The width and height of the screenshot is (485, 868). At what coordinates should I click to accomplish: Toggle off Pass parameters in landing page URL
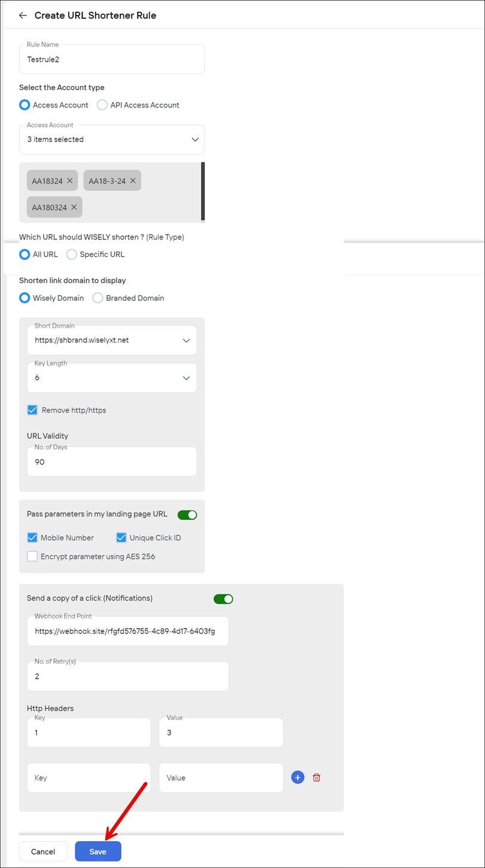(x=188, y=515)
